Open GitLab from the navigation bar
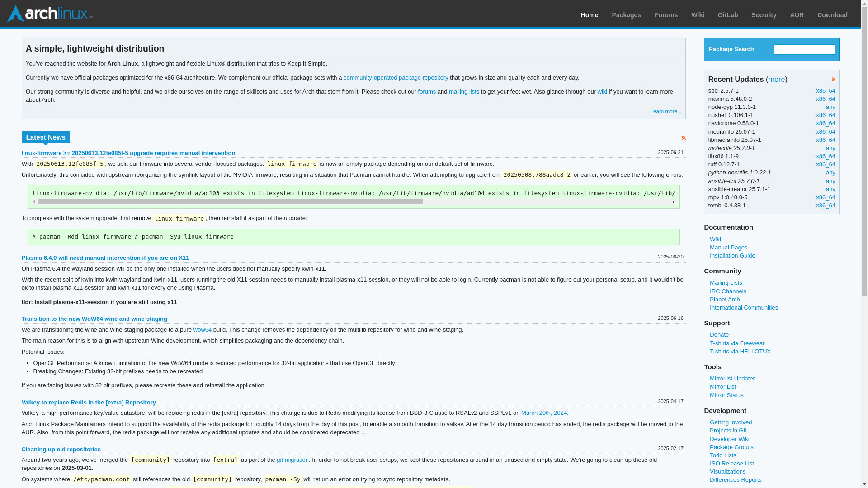This screenshot has width=868, height=488. (x=727, y=15)
